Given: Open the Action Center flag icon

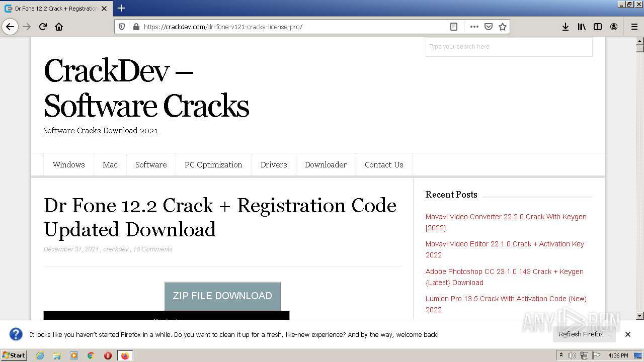Looking at the screenshot, I should 596,355.
